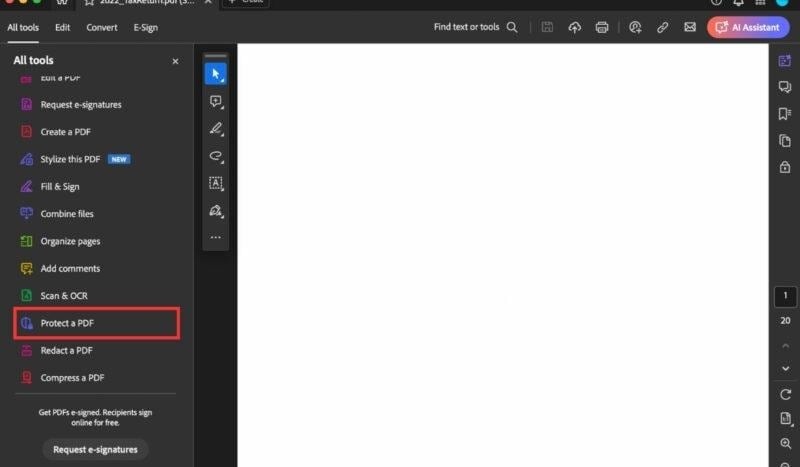This screenshot has height=467, width=800.
Task: Open the Edit menu tab
Action: (62, 28)
